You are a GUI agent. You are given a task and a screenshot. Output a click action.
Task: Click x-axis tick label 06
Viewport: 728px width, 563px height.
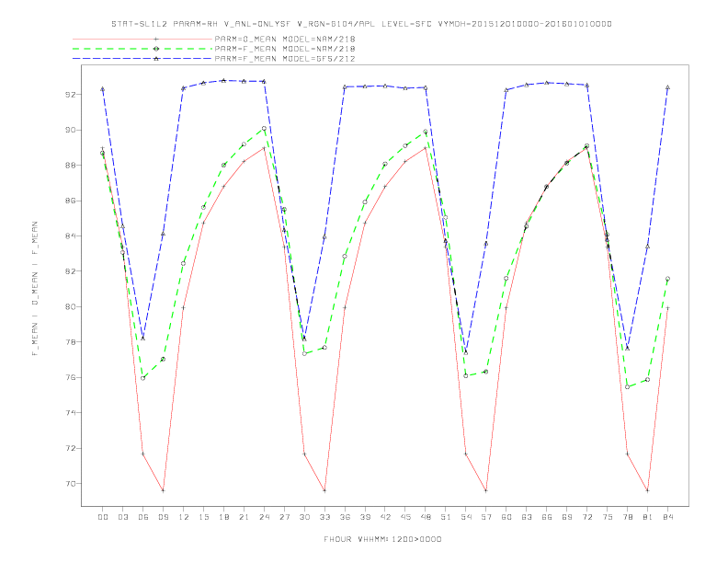(x=143, y=517)
